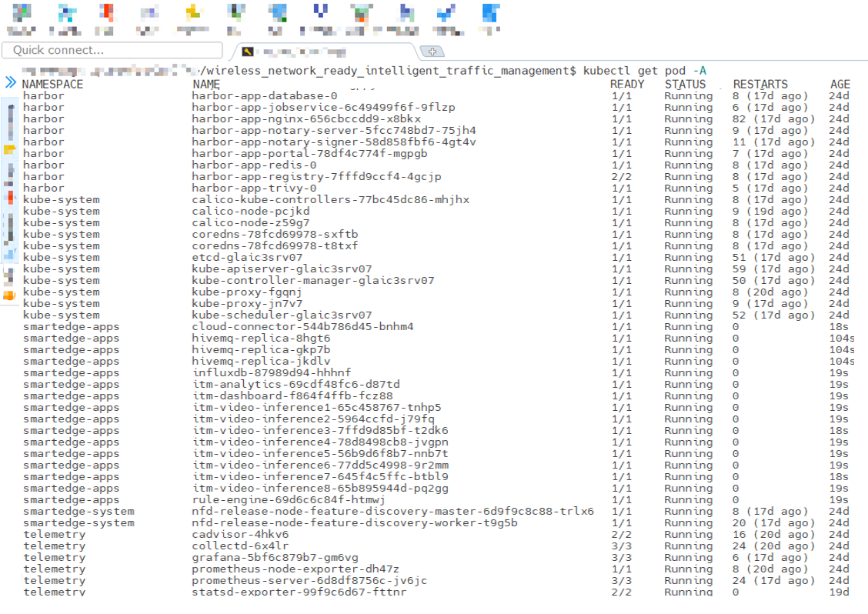Select pod itm-video-inference4-78d8498cb8-jvgpn
This screenshot has height=614, width=868.
[x=320, y=442]
